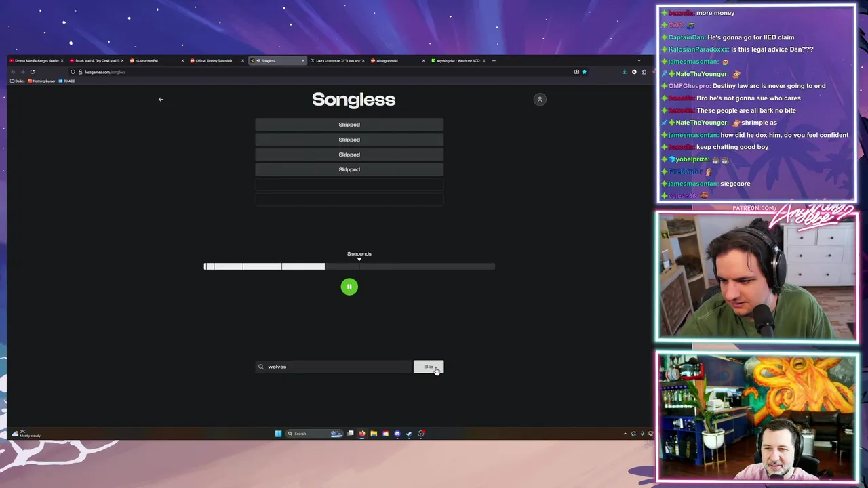This screenshot has height=488, width=868.
Task: Pause the song with the green button
Action: 349,287
